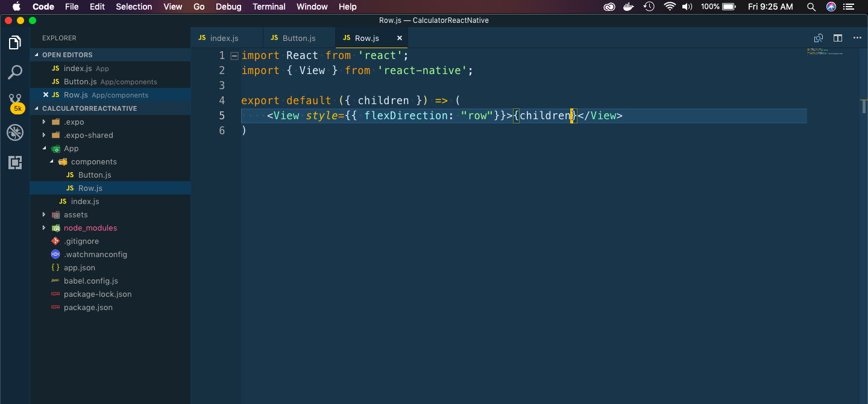The width and height of the screenshot is (868, 404).
Task: Open the Help menu
Action: (347, 7)
